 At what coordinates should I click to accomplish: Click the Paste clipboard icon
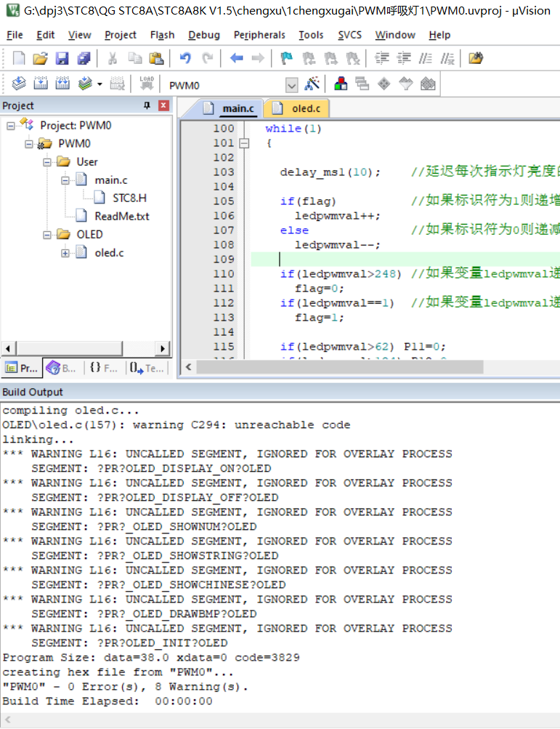pos(156,58)
